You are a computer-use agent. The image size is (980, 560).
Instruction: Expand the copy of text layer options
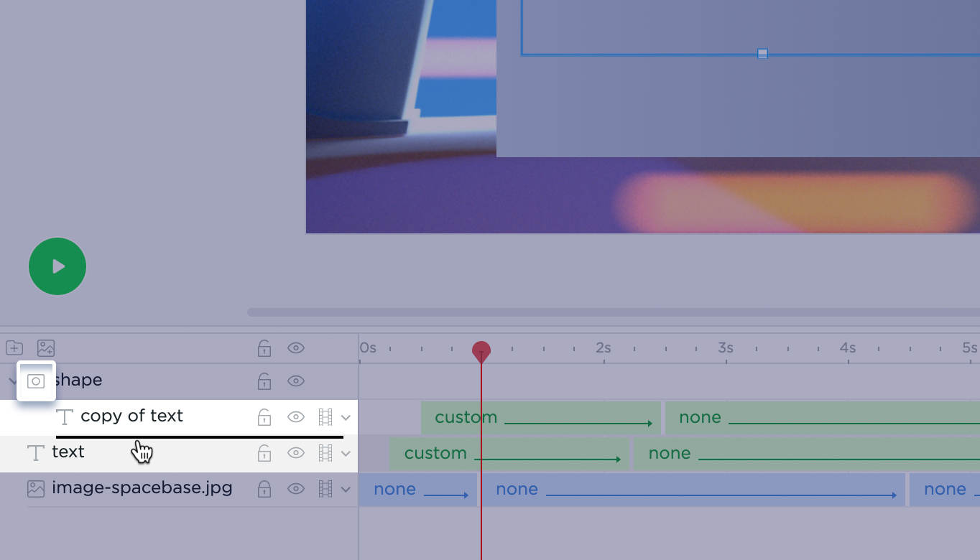[346, 418]
